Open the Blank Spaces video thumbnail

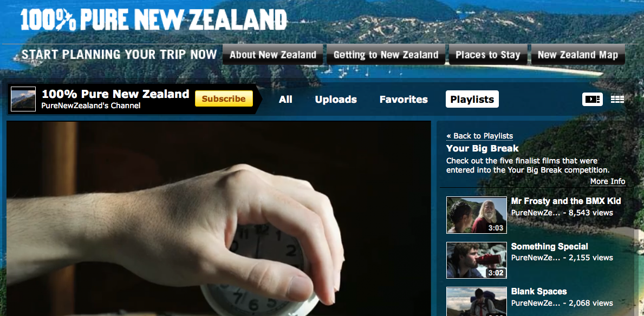[x=477, y=301]
